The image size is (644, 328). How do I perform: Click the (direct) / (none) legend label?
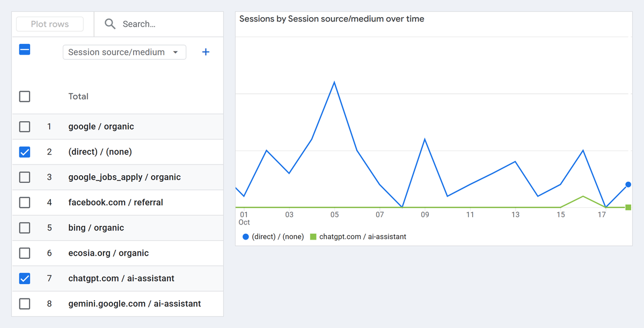click(277, 236)
